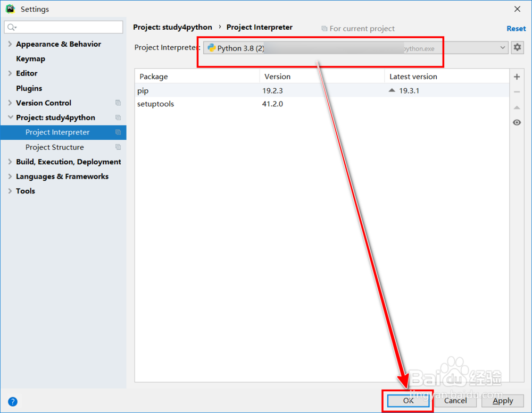Viewport: 532px width, 413px height.
Task: Click the search magnifier icon
Action: coord(12,27)
